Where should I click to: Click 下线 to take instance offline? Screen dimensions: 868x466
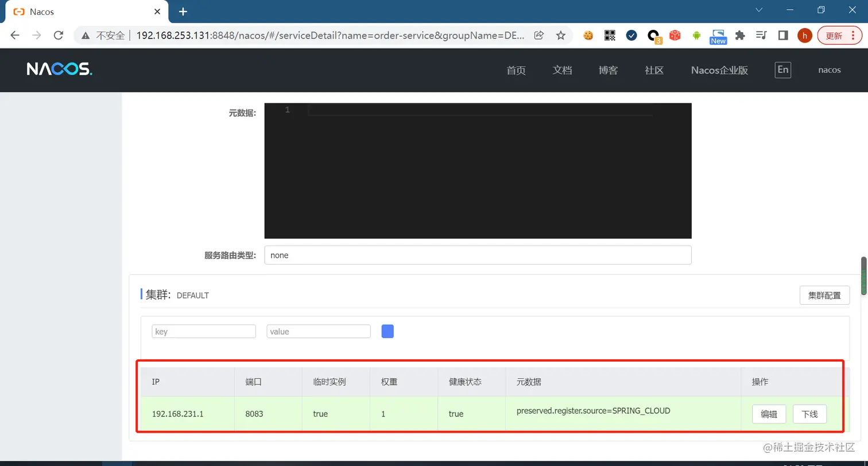809,414
